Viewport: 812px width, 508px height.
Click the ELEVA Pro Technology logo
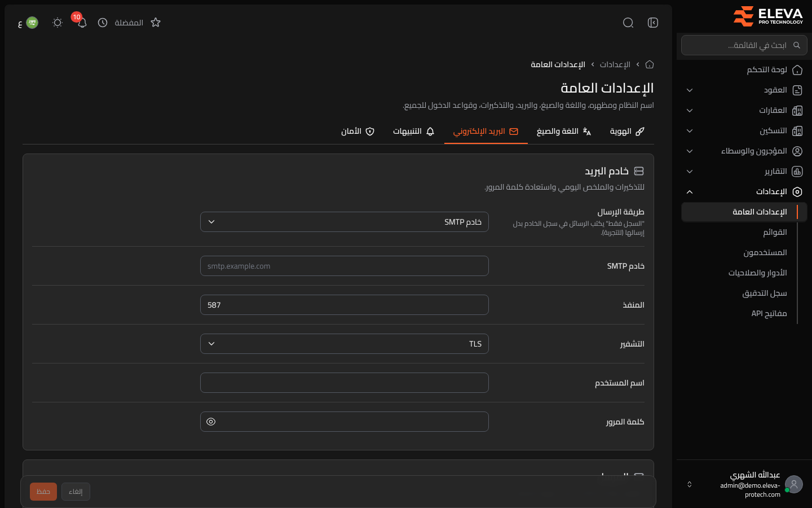(768, 16)
